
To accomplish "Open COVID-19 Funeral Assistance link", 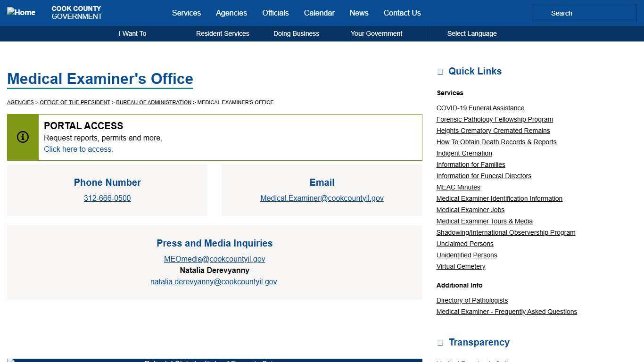I will coord(480,108).
